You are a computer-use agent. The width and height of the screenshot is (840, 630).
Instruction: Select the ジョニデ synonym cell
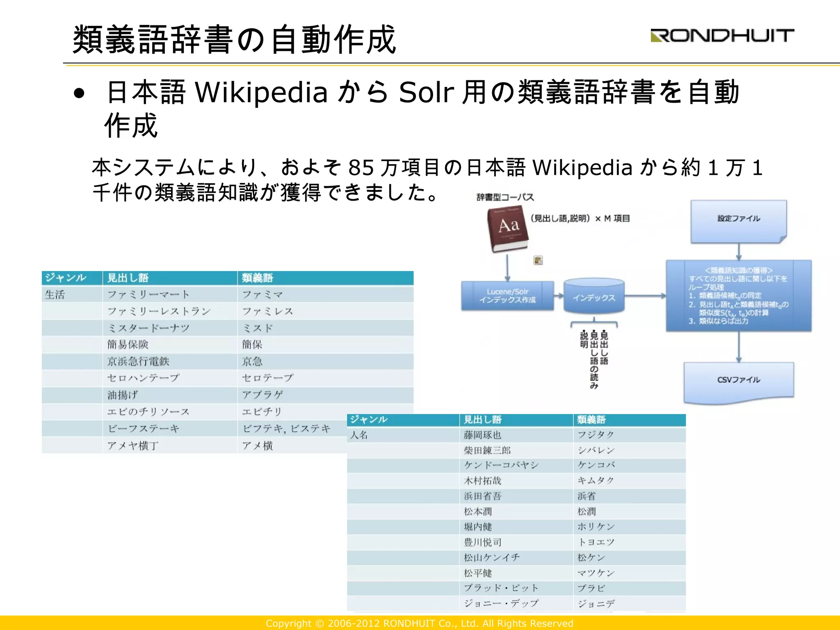tap(630, 603)
